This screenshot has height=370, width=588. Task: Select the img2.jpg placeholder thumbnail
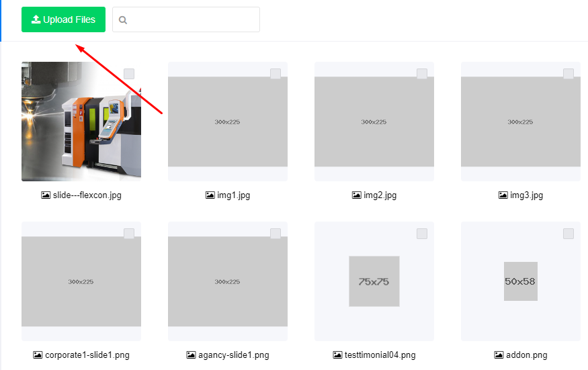tap(374, 122)
